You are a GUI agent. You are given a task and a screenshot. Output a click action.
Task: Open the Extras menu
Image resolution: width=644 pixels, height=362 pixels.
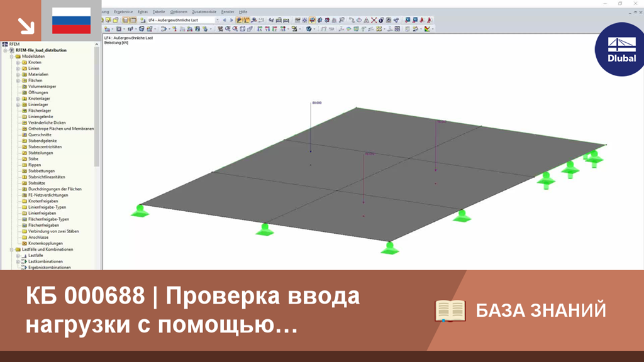click(x=143, y=12)
